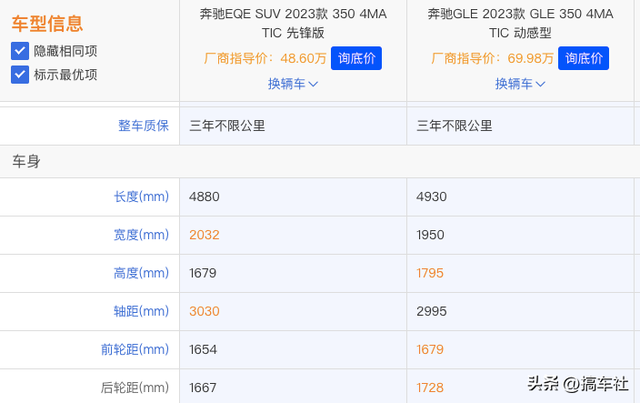Select front track value 1654
640x403 pixels.
pos(203,350)
